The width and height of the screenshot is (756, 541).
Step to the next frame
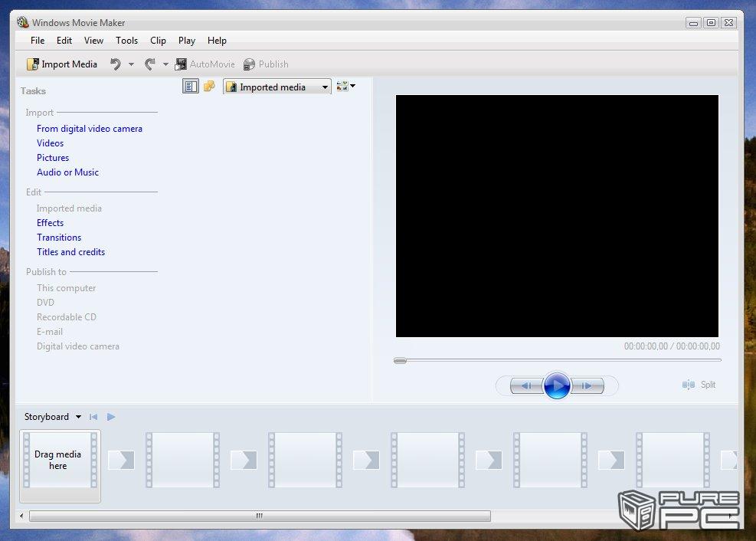pyautogui.click(x=587, y=385)
